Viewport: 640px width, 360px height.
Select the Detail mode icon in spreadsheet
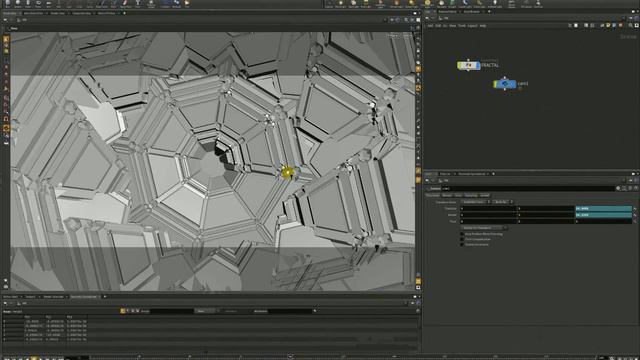coord(138,311)
